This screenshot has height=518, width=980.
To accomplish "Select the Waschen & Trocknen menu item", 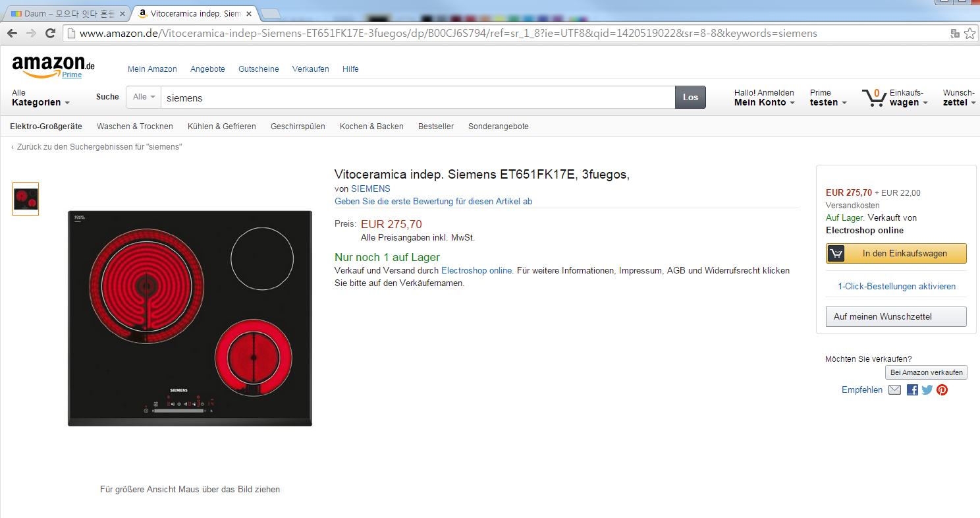I will point(135,127).
